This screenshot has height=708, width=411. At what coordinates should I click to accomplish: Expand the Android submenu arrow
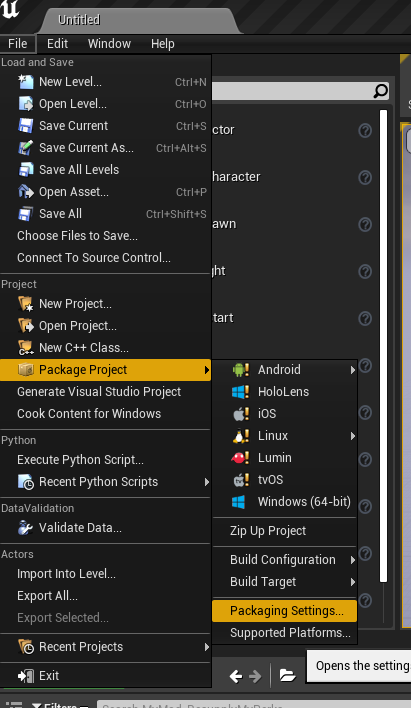point(353,370)
